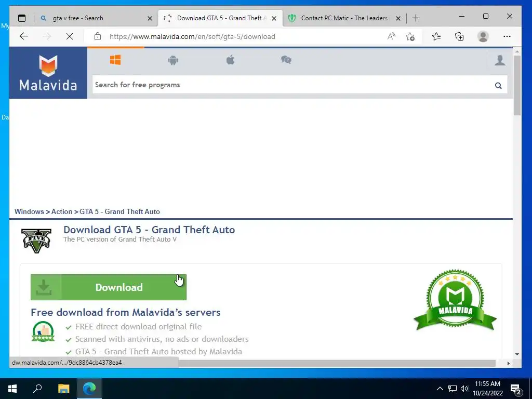The image size is (532, 399).
Task: Open the clock showing 11:55 AM
Action: pos(487,389)
